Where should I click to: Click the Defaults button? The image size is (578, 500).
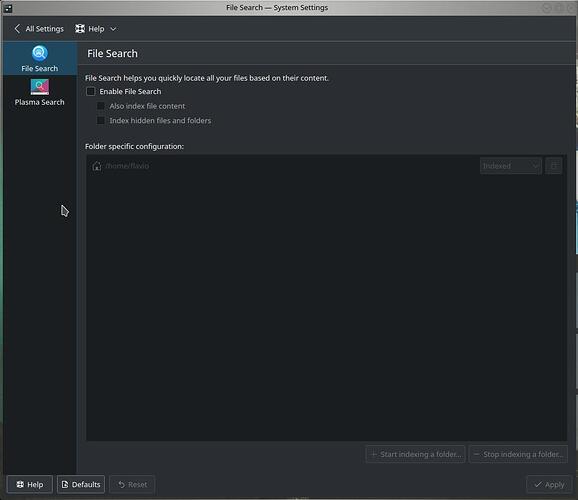point(81,484)
